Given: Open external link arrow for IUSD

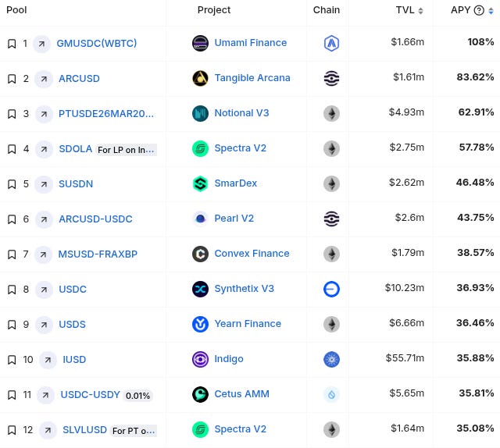Looking at the screenshot, I should (x=48, y=360).
